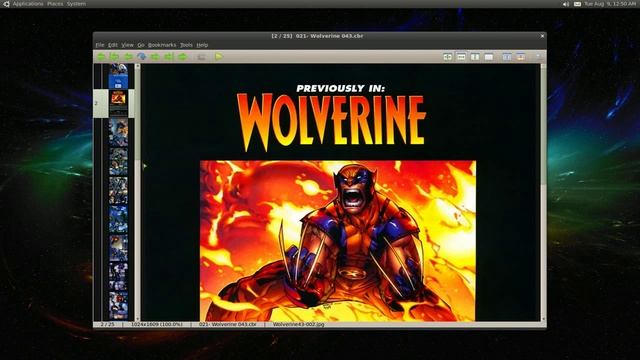Viewport: 640px width, 360px height.
Task: Toggle the magnifying lens at the toolbar's right end
Action: pyautogui.click(x=539, y=57)
